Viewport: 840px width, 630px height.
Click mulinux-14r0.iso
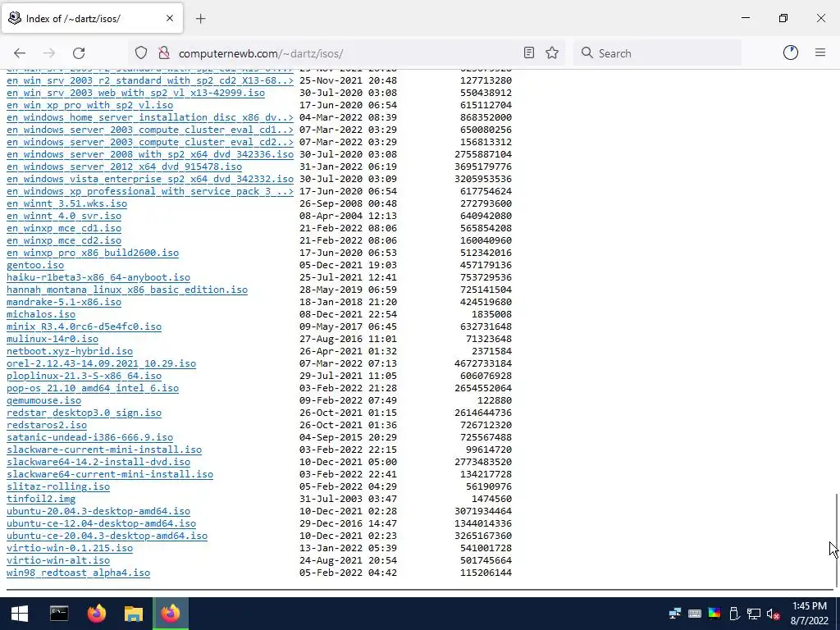[x=52, y=339]
